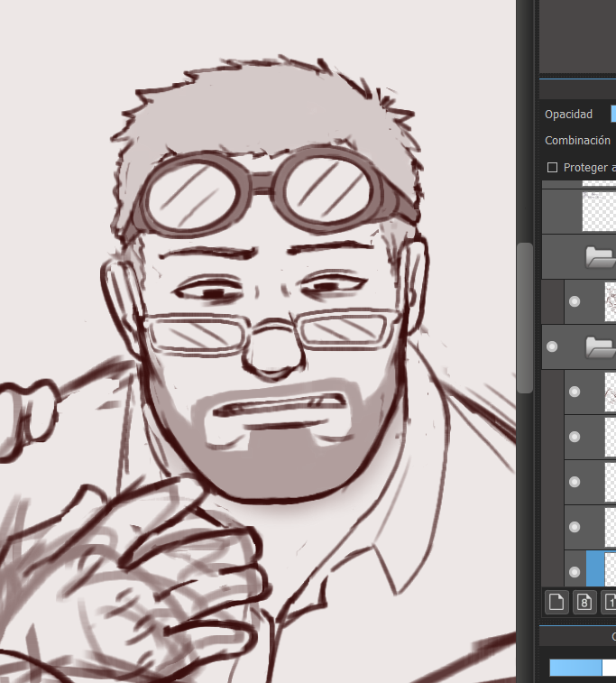Screen dimensions: 616x683
Task: Enable the Proteger alpha checkbox
Action: 552,168
